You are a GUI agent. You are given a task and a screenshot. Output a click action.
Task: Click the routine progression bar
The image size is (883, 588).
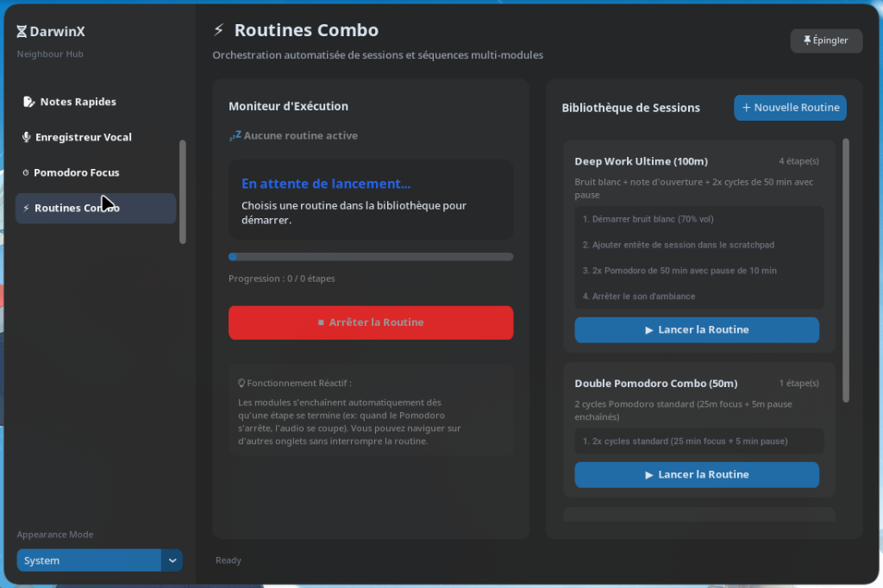click(x=371, y=257)
